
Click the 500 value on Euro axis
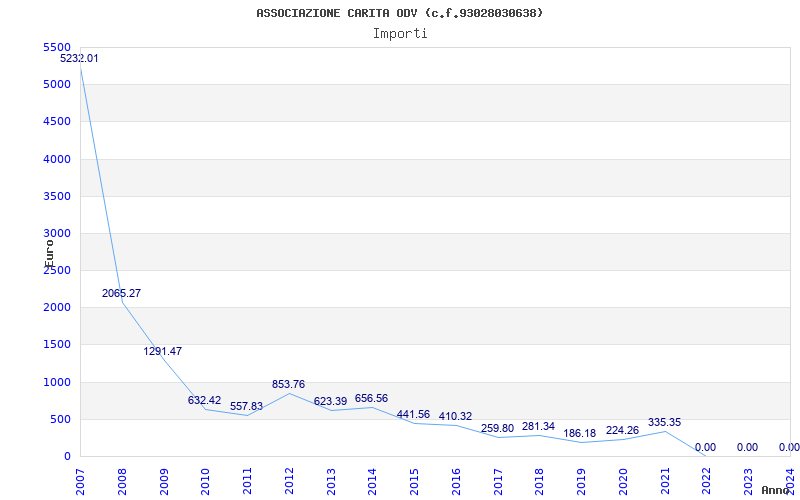coord(61,419)
